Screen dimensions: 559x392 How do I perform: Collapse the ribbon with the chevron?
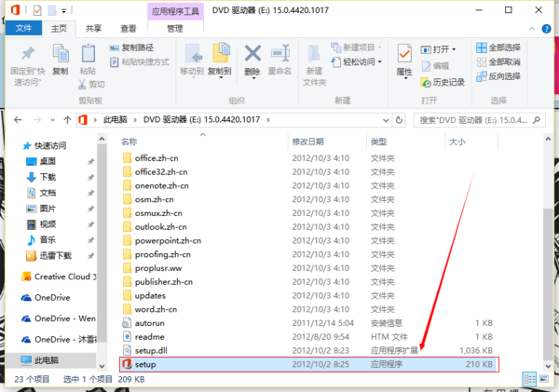click(x=532, y=29)
